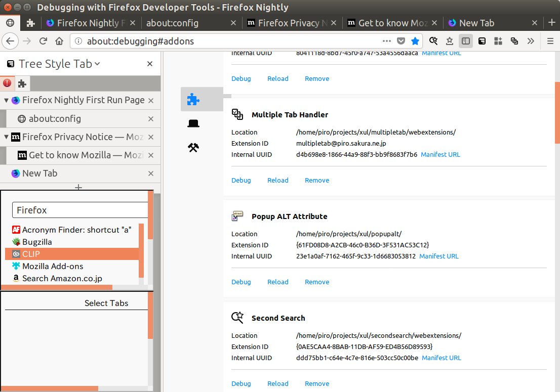This screenshot has height=392, width=560.
Task: Open the Add-ons debugging category
Action: [202, 99]
